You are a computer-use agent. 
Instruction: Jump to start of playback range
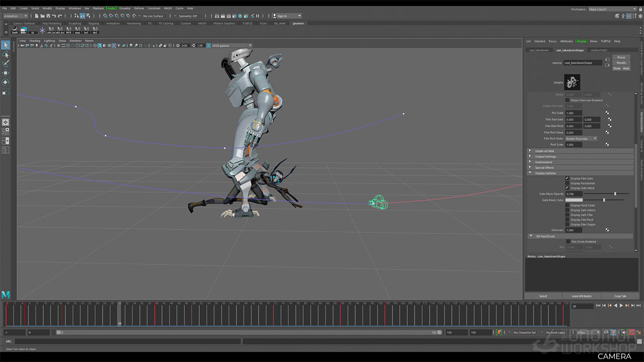point(598,305)
